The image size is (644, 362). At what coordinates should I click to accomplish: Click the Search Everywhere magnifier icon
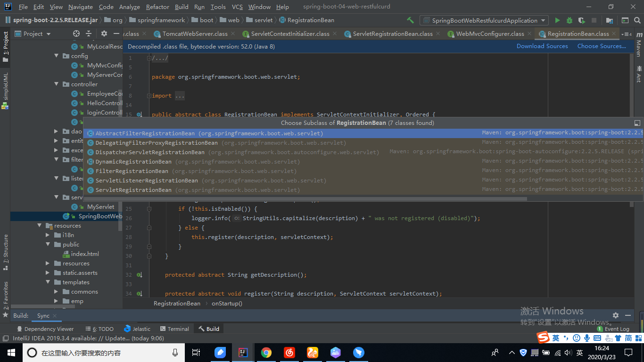pyautogui.click(x=637, y=20)
